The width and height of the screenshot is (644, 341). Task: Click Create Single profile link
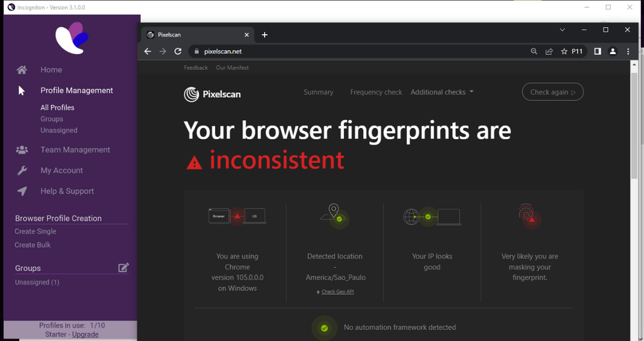35,232
